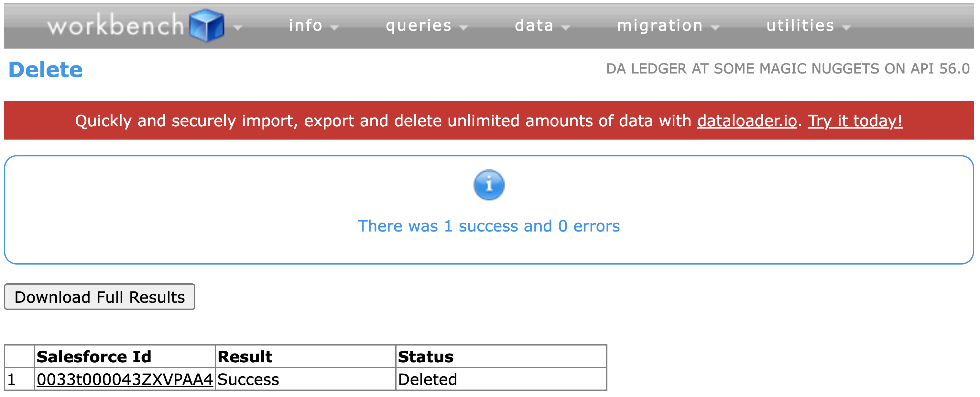The image size is (980, 397).
Task: Follow the dataloader.io link
Action: click(747, 121)
